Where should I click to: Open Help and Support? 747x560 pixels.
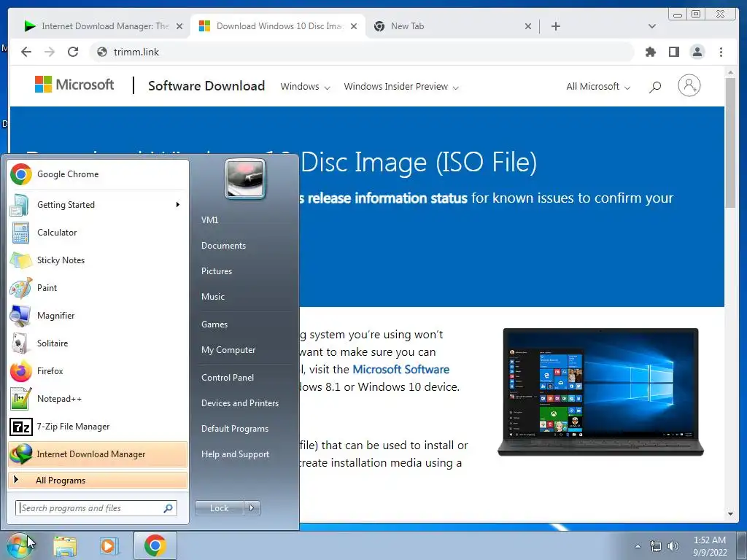244,454
